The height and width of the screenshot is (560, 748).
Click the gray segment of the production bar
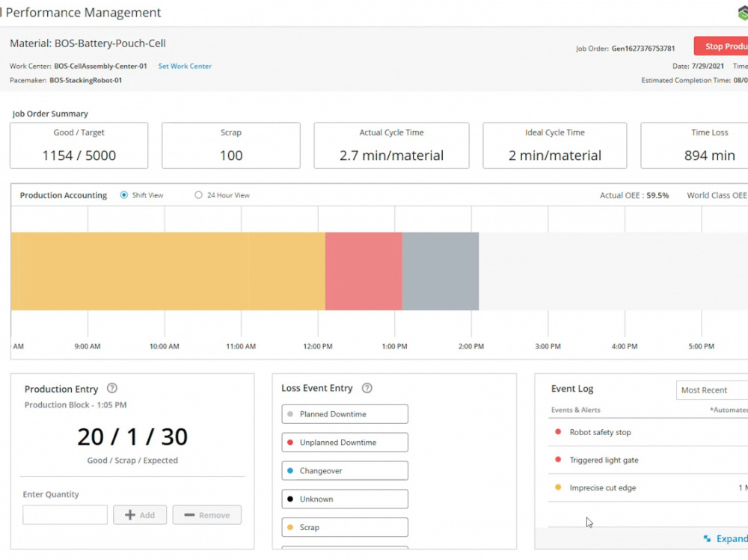coord(441,271)
